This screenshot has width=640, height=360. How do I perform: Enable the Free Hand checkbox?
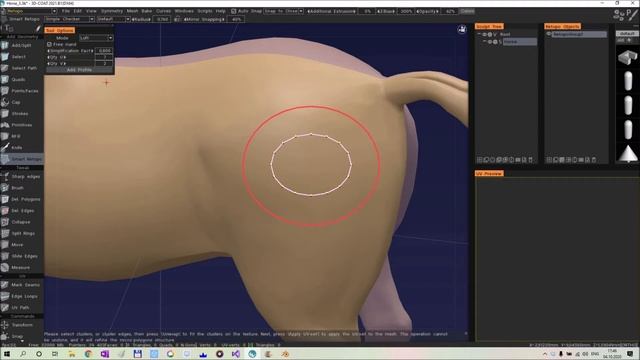point(49,44)
